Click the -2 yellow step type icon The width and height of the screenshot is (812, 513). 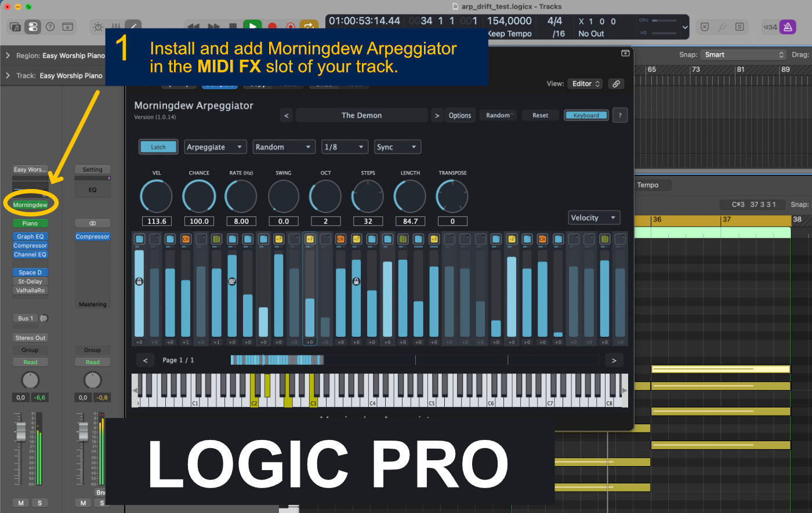(512, 239)
